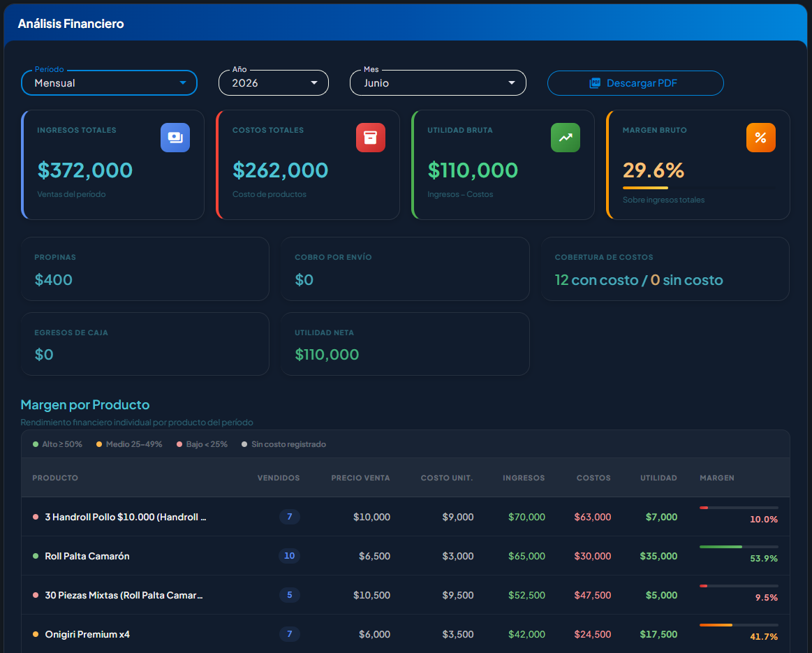Click the $52,500 income cell for 30 Piezas Mixtas
The width and height of the screenshot is (812, 653).
[526, 595]
